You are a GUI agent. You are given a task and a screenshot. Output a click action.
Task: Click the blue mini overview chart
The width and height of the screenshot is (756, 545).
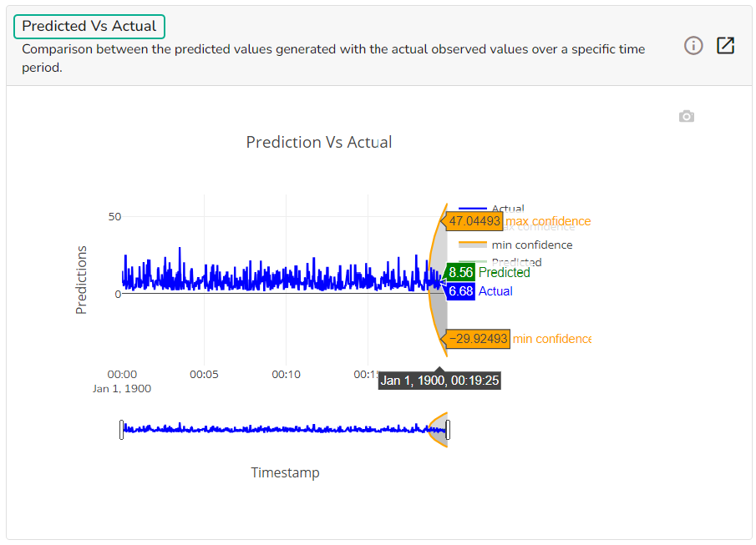(x=284, y=429)
